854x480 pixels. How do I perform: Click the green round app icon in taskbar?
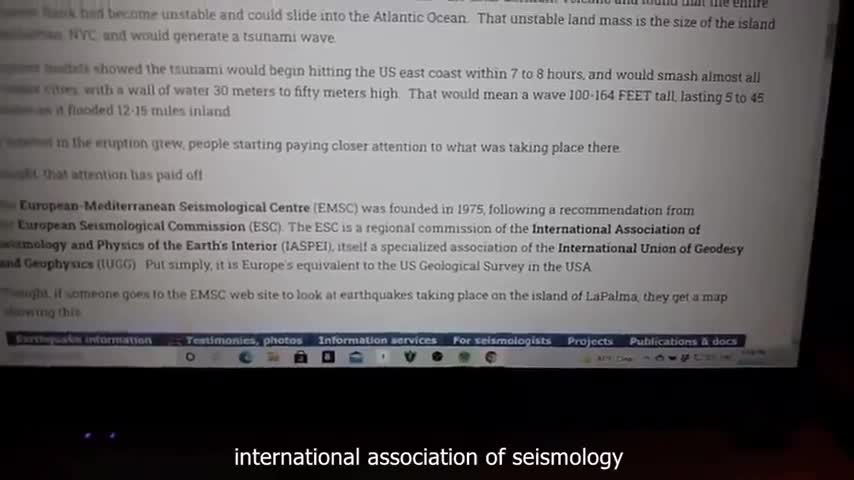point(464,357)
